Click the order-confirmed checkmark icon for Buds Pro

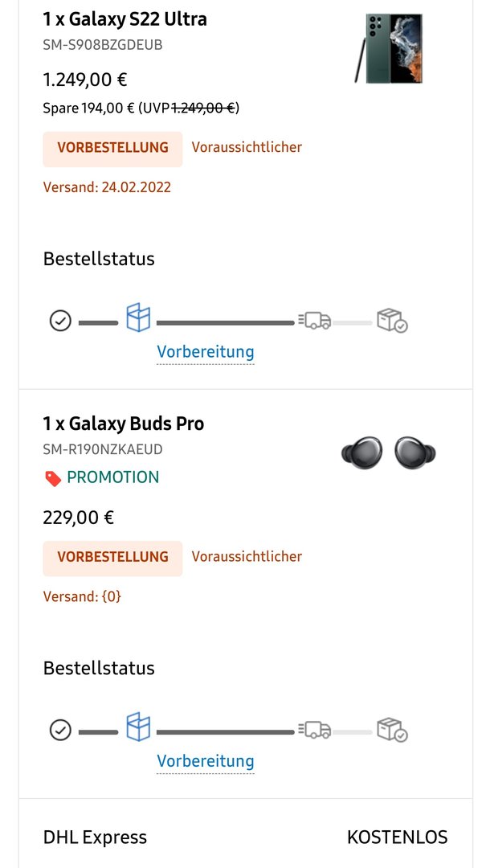60,730
